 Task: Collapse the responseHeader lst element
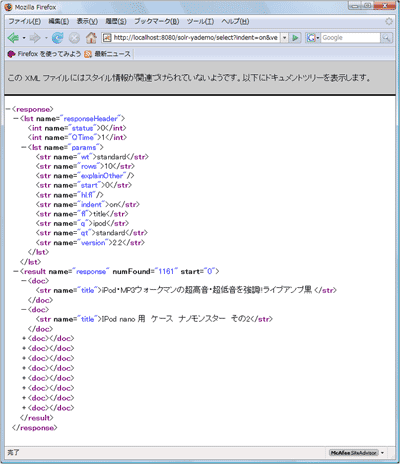pos(16,119)
